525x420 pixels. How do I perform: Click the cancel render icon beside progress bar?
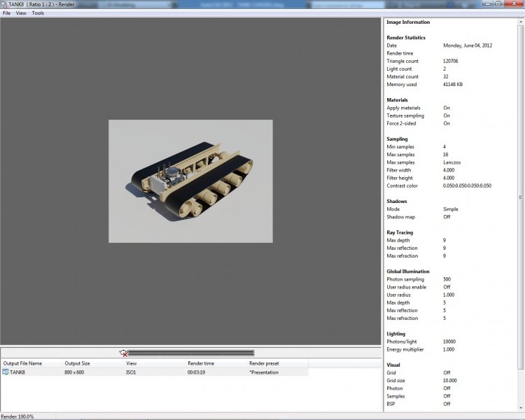tap(123, 353)
